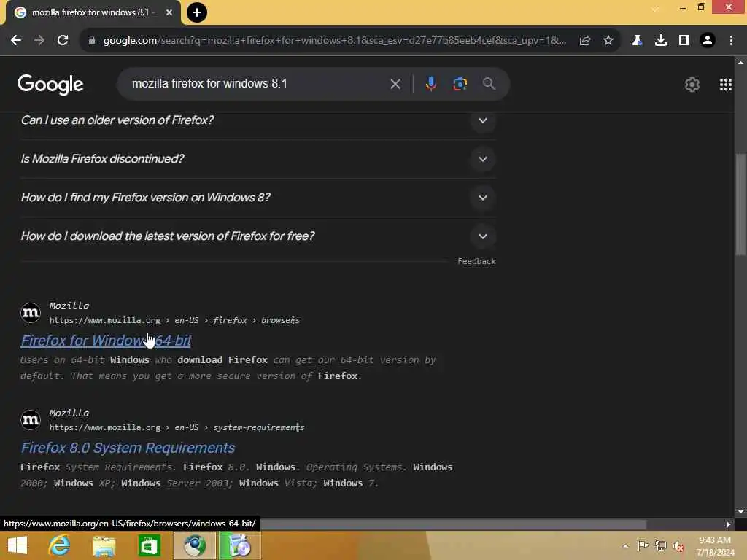Open Action Center flag icon
This screenshot has height=560, width=747.
point(643,545)
